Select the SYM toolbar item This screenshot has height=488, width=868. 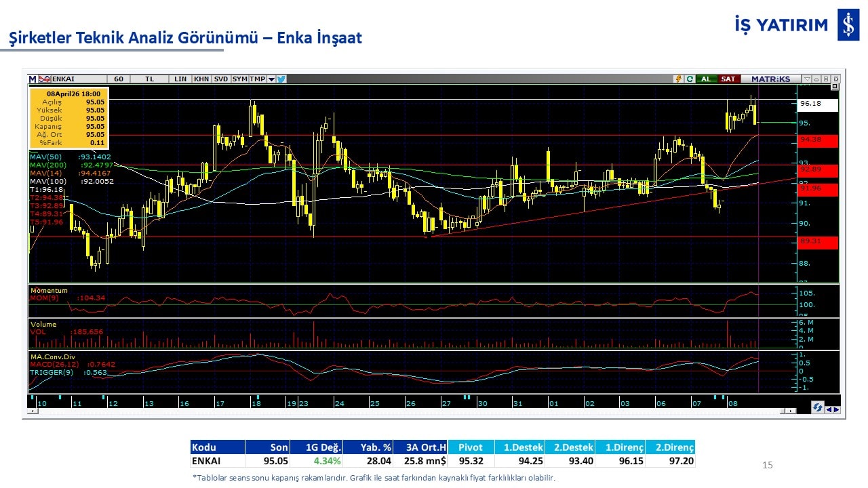coord(239,79)
